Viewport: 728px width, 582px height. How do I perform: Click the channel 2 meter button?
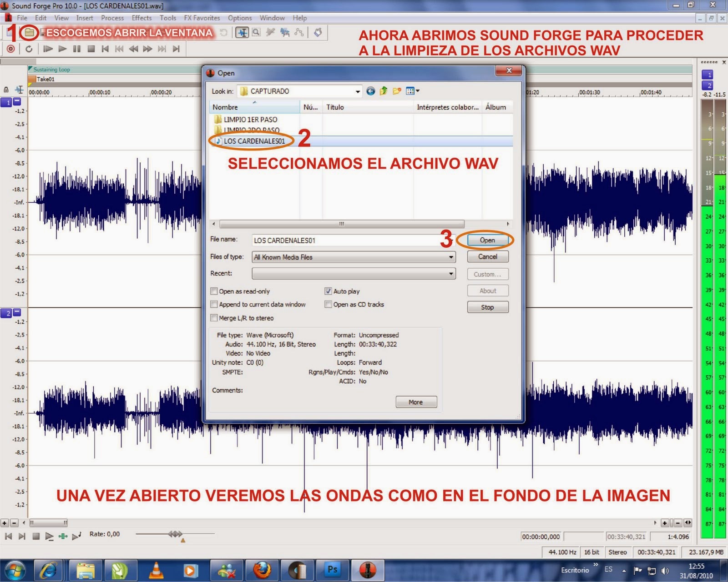[708, 85]
